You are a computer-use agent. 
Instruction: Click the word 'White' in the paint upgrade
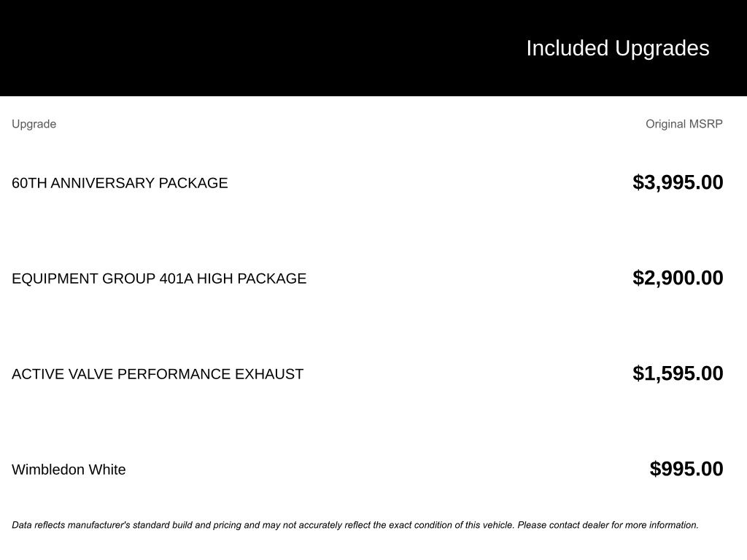[107, 470]
